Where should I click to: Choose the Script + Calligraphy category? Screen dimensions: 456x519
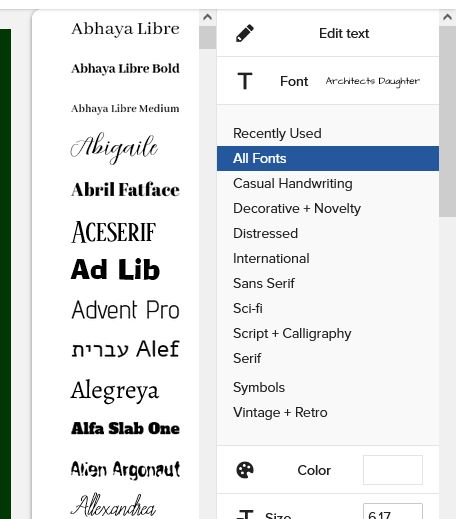[x=292, y=333]
